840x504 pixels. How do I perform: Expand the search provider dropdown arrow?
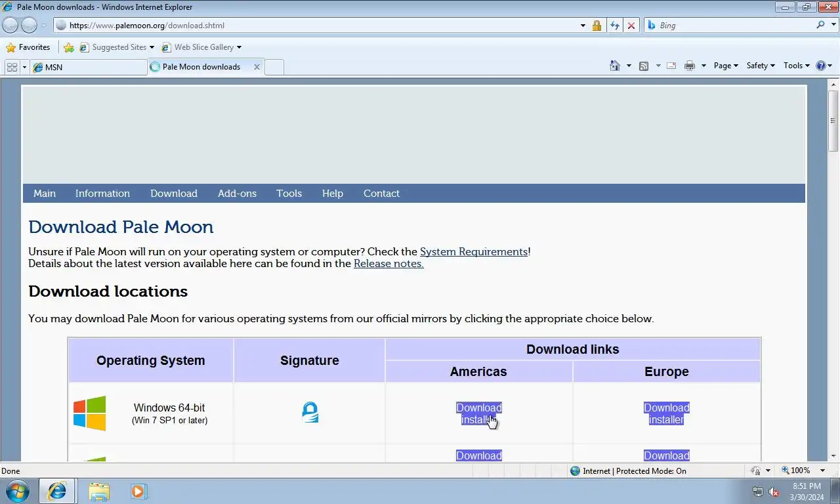[x=833, y=26]
